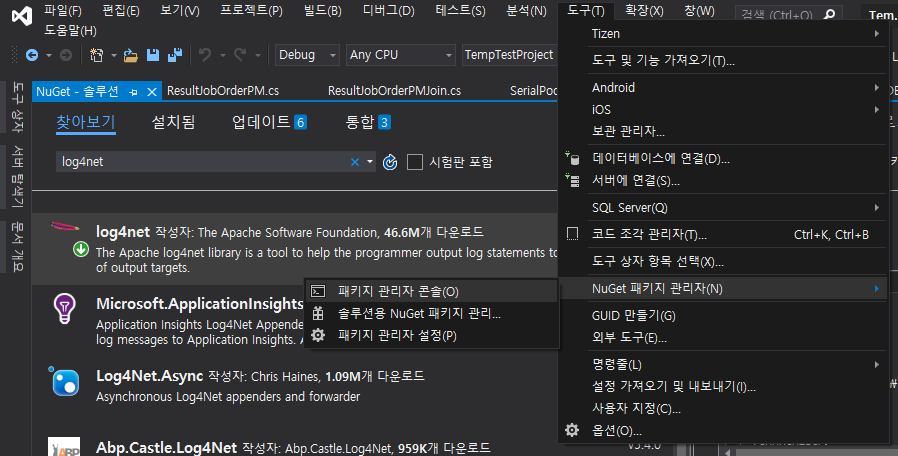Click the Visual Studio logo icon
898x456 pixels.
tap(22, 15)
